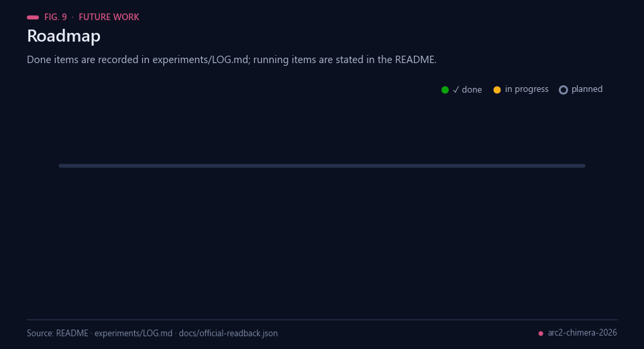Click the orange in progress legend dot
Image resolution: width=644 pixels, height=349 pixels.
497,90
